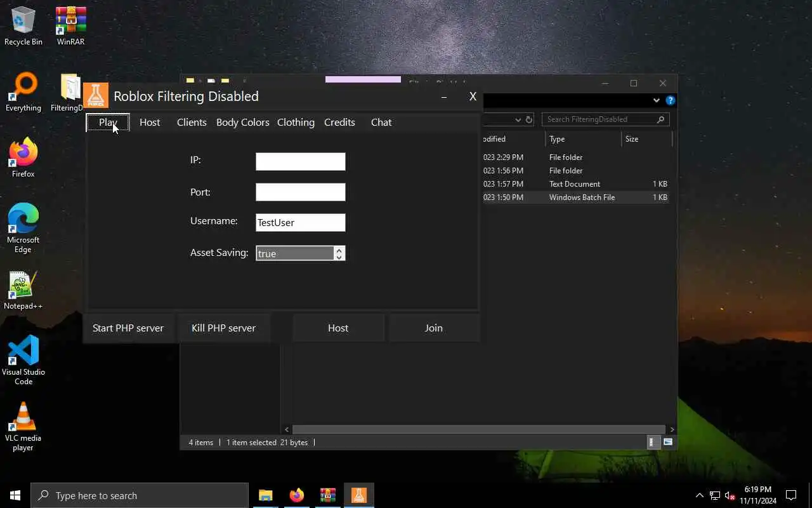Open the Clients tab
Image resolution: width=812 pixels, height=508 pixels.
pos(192,123)
